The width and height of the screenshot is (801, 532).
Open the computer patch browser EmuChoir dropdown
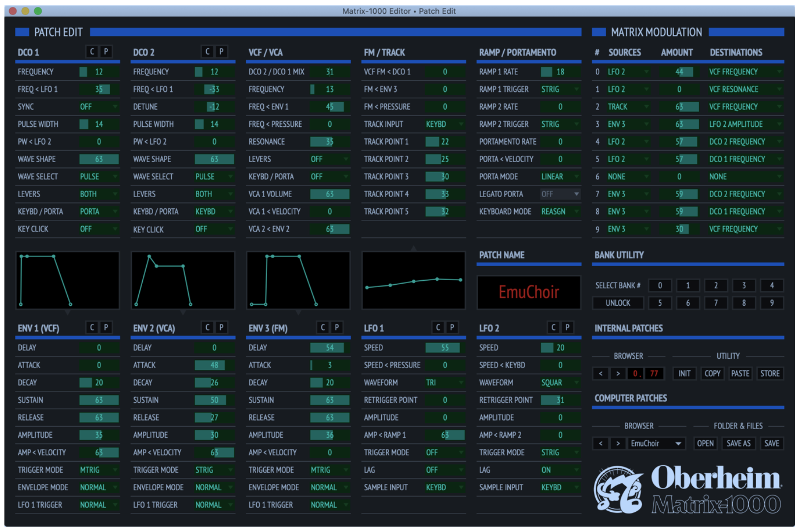pyautogui.click(x=656, y=443)
